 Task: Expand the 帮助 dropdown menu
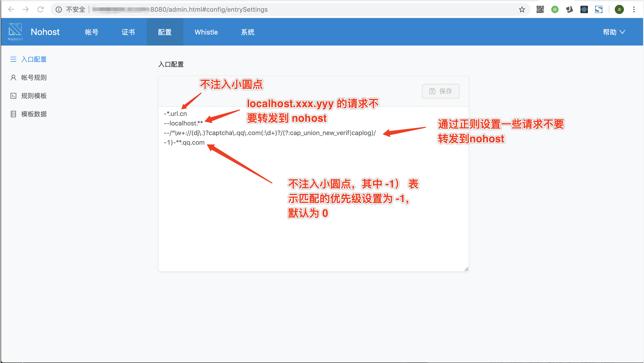pos(614,32)
